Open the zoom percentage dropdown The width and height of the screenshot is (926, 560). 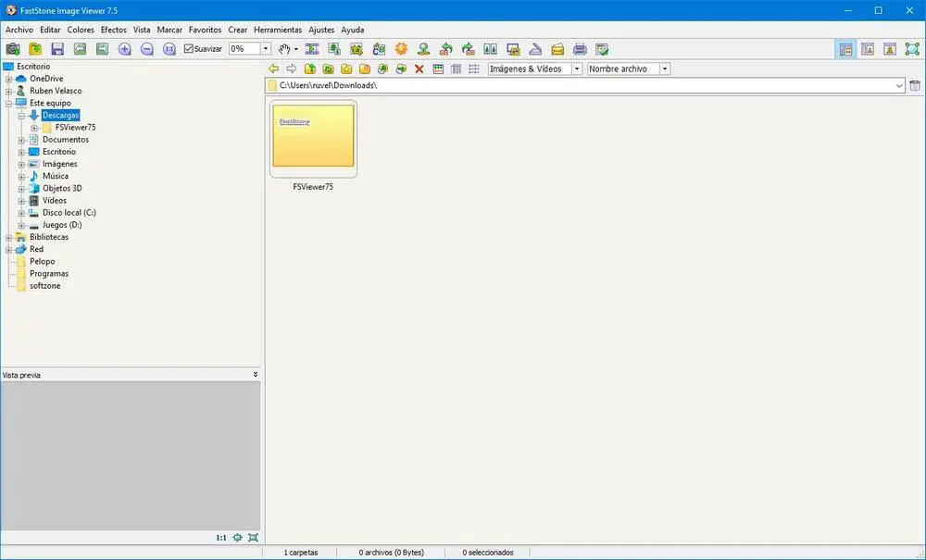(266, 49)
